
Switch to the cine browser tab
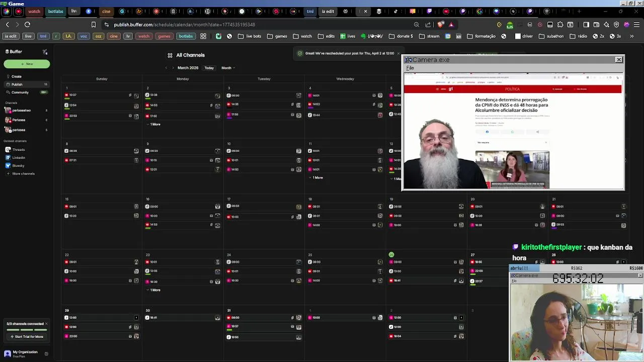pos(106,11)
